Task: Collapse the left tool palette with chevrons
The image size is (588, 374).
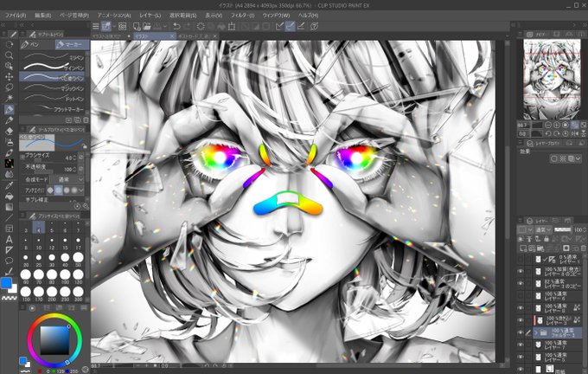Action: tap(3, 25)
